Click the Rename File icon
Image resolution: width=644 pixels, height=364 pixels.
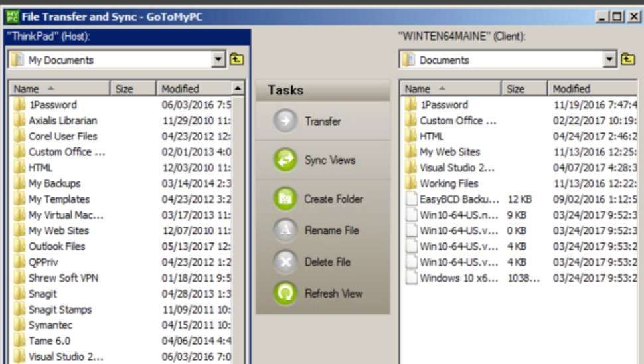[285, 230]
